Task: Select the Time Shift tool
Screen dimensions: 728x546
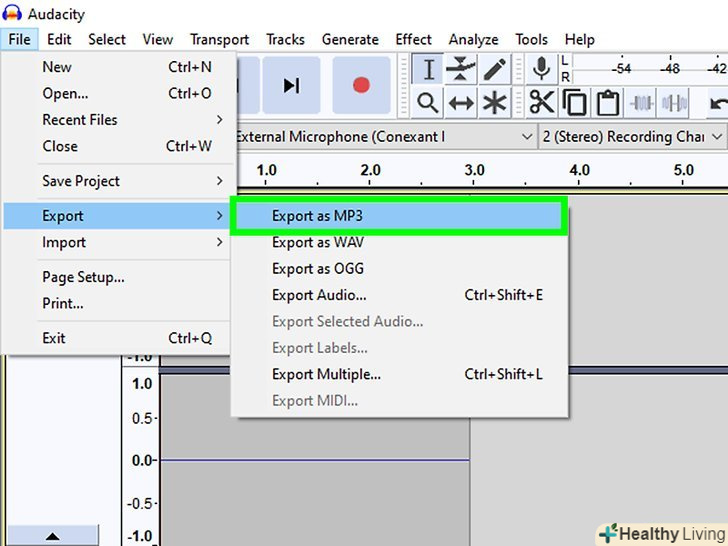Action: [461, 103]
